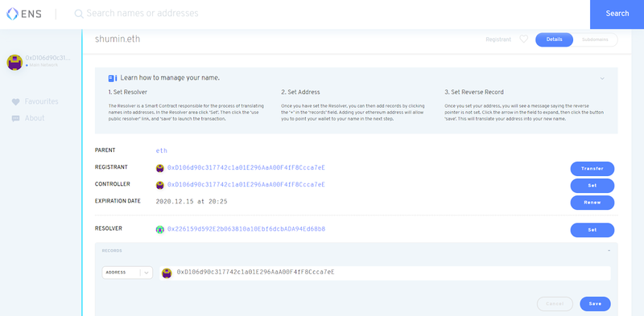The image size is (644, 316).
Task: Favourite shumin.eth with the heart icon
Action: 524,39
